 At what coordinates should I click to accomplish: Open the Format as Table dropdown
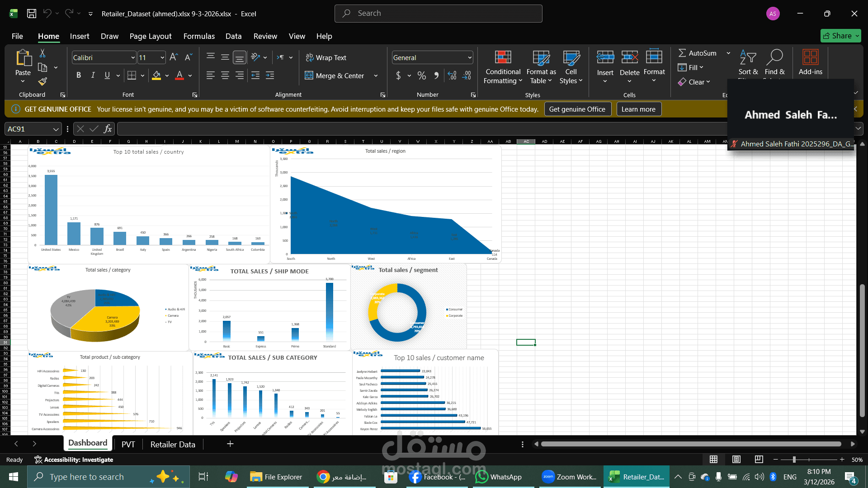[x=541, y=67]
